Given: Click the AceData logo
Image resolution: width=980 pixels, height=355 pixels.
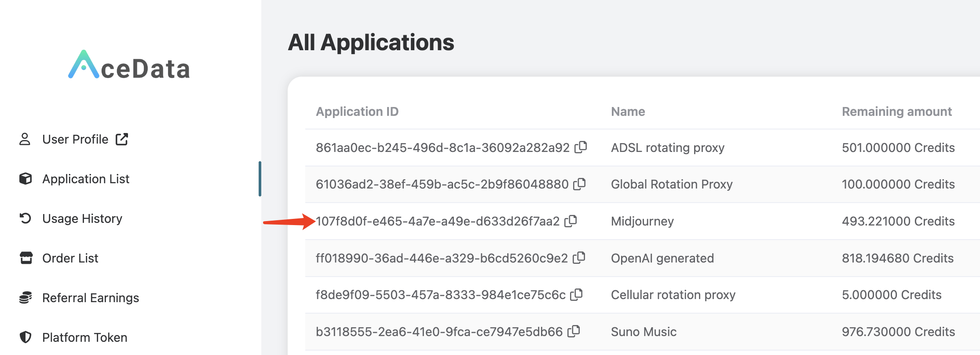Looking at the screenshot, I should [129, 66].
